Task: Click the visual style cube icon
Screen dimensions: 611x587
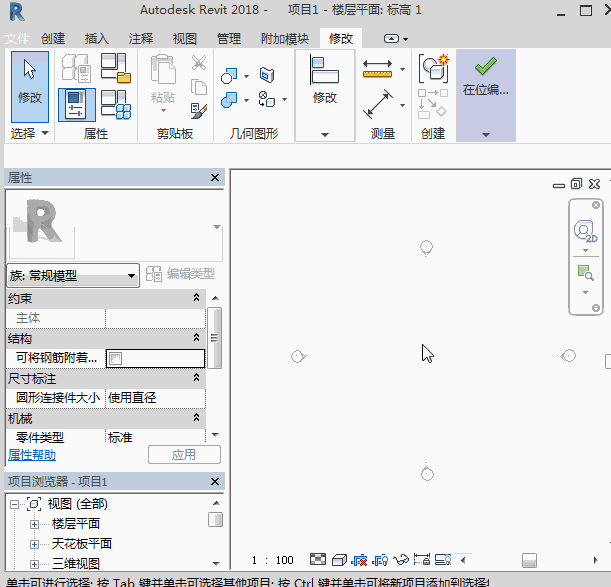Action: (339, 560)
